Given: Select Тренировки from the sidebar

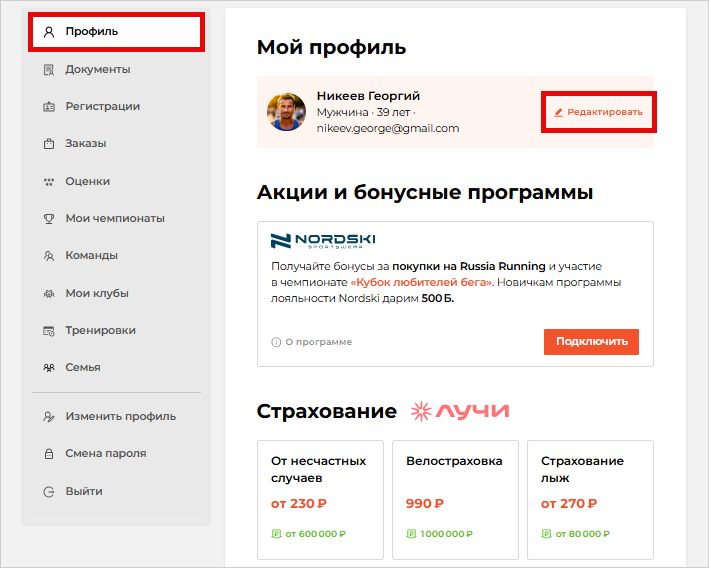Looking at the screenshot, I should tap(100, 331).
